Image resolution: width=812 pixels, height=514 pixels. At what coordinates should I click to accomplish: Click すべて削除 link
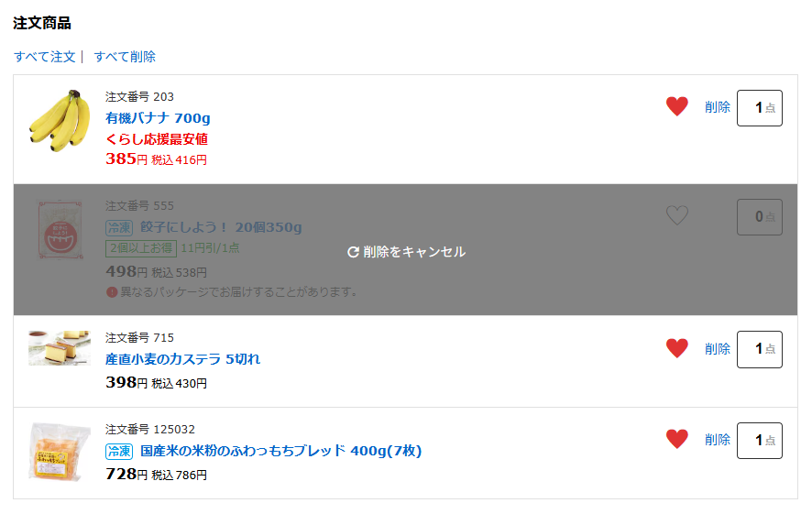(x=125, y=57)
